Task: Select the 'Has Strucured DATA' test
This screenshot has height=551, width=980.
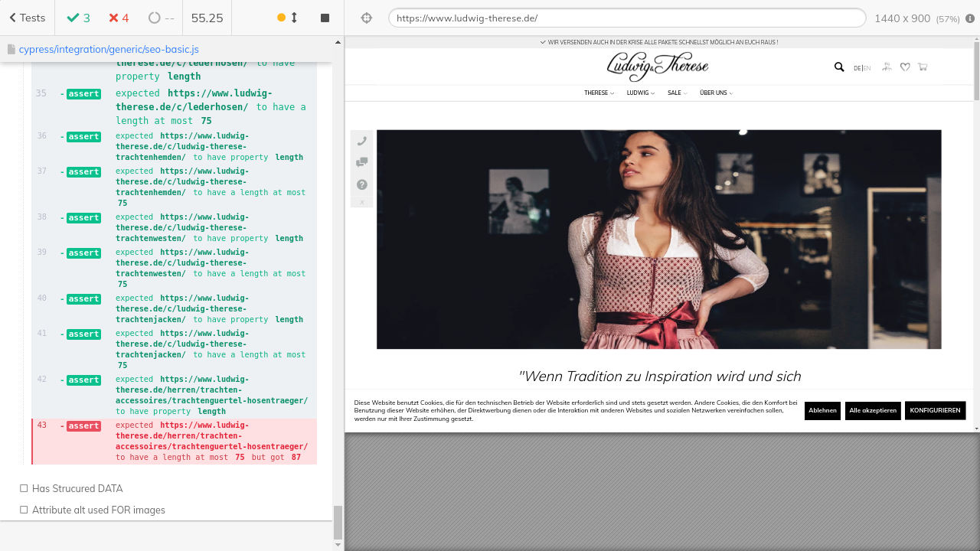Action: click(x=77, y=488)
